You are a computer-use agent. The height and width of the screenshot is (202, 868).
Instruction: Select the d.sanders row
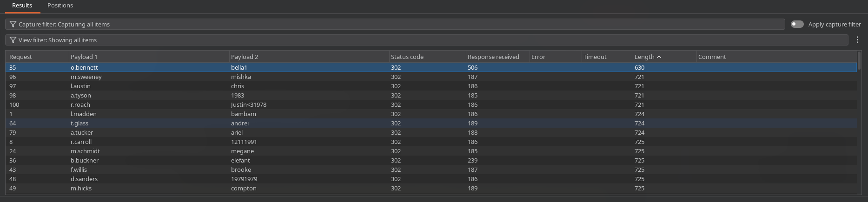pyautogui.click(x=431, y=179)
